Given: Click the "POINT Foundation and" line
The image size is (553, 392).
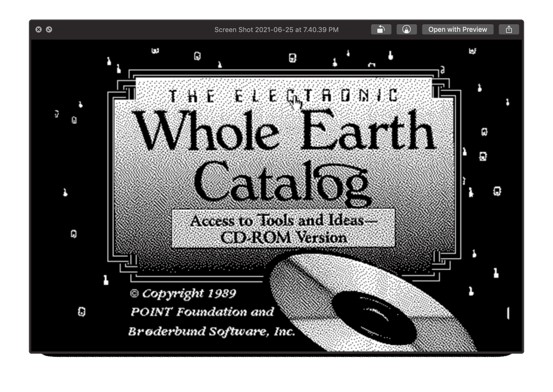Looking at the screenshot, I should 202,312.
